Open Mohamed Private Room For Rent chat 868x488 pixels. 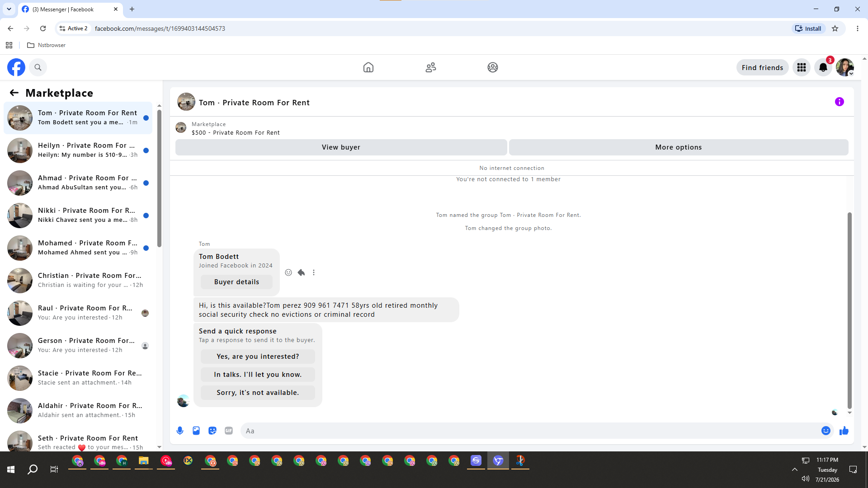78,248
